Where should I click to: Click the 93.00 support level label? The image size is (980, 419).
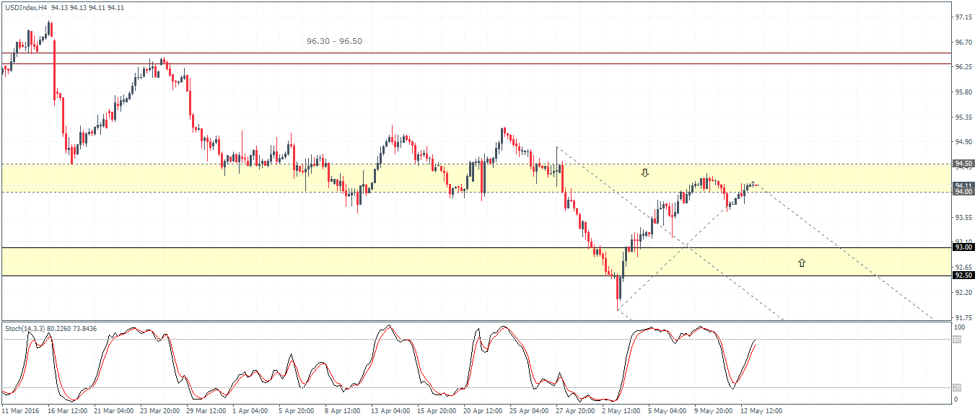(x=964, y=247)
